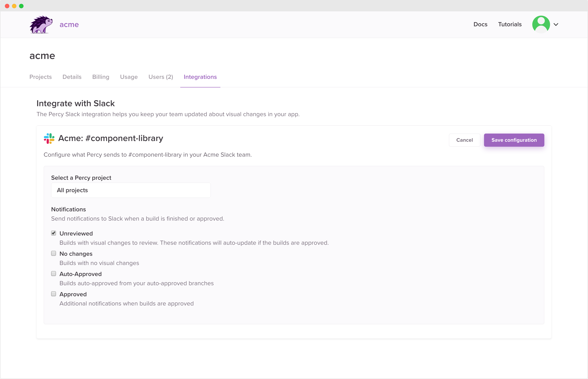Click the yellow minimize window button
The width and height of the screenshot is (588, 379).
pos(14,6)
